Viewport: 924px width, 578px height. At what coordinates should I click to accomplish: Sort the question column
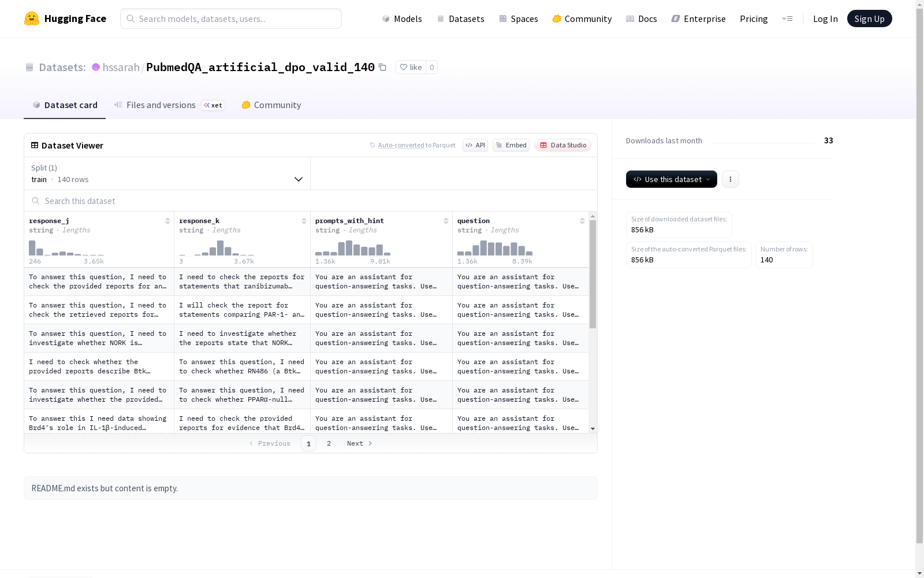point(582,221)
